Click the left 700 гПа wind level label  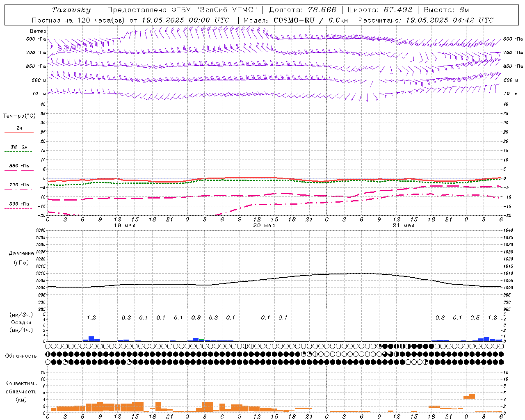[36, 52]
